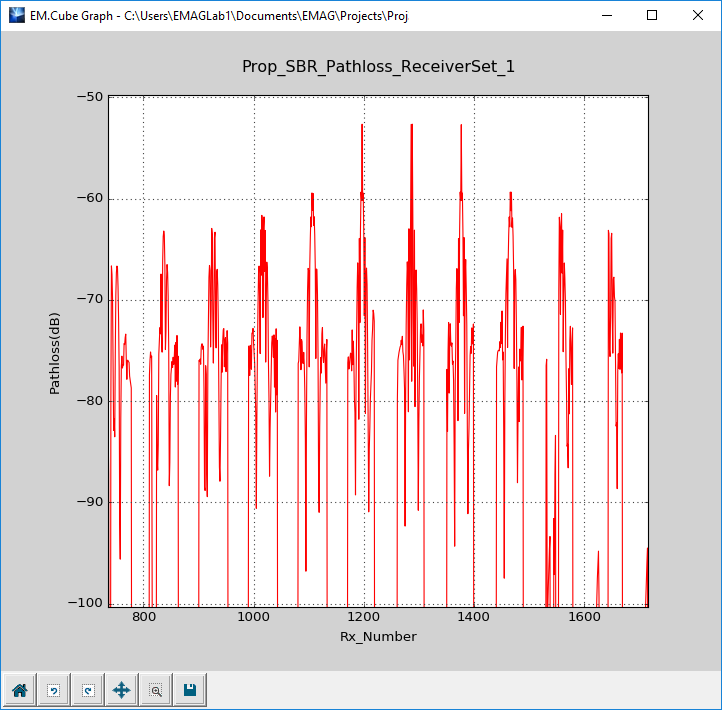Click the Pathloss(dB) y-axis label
The height and width of the screenshot is (710, 722).
[55, 351]
